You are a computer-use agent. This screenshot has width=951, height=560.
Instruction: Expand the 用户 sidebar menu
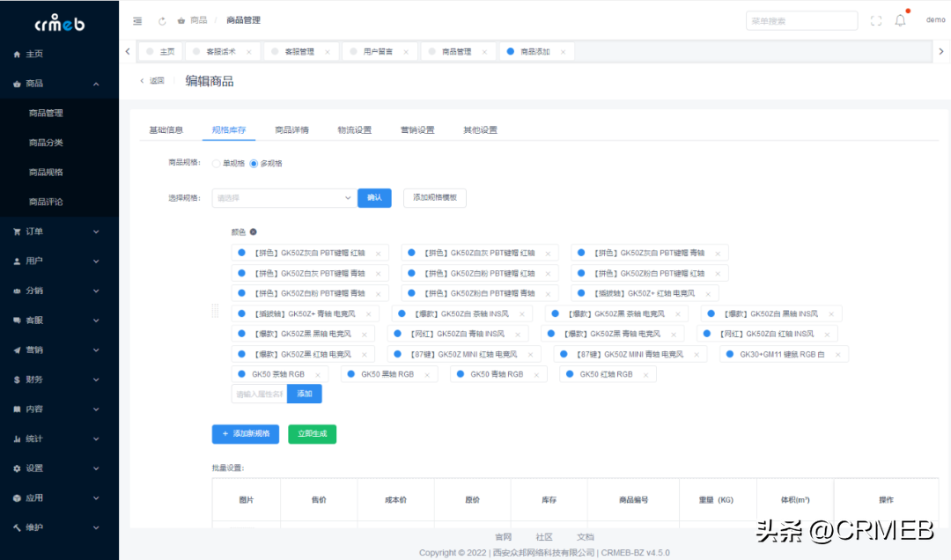pyautogui.click(x=59, y=261)
